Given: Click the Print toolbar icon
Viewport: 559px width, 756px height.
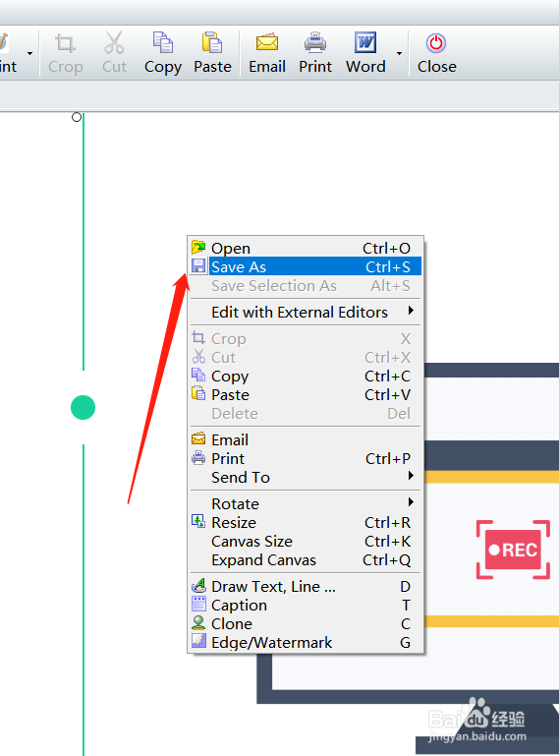Looking at the screenshot, I should pyautogui.click(x=315, y=43).
